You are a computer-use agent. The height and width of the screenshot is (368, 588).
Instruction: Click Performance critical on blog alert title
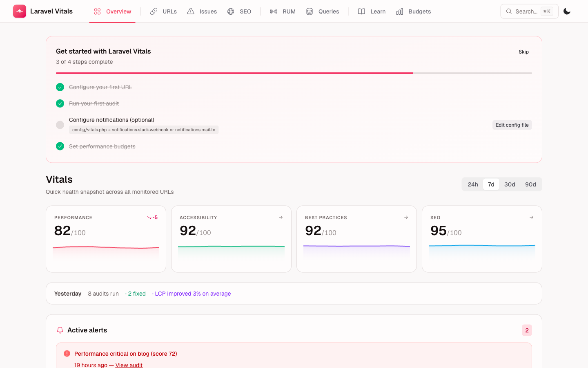click(126, 354)
